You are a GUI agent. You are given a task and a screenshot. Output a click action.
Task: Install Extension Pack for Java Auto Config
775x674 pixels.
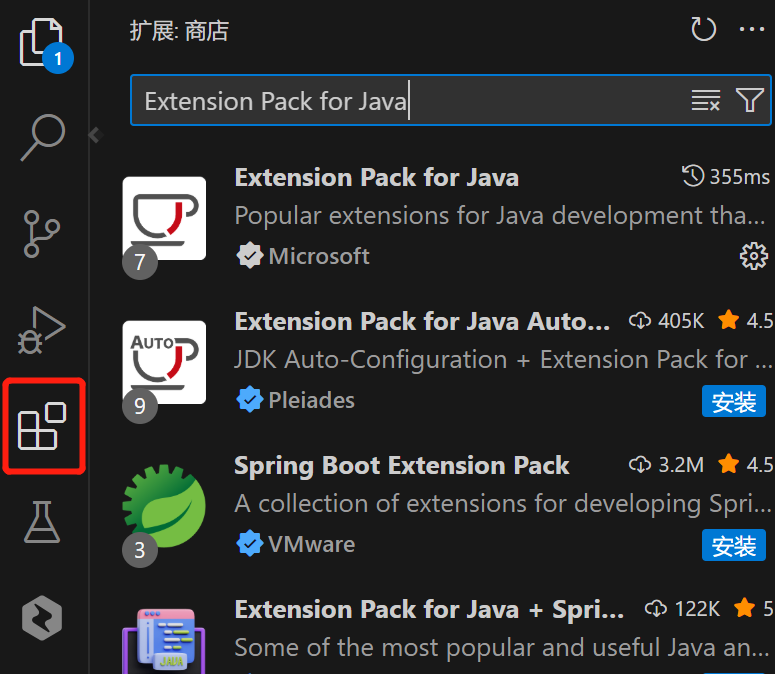tap(734, 402)
